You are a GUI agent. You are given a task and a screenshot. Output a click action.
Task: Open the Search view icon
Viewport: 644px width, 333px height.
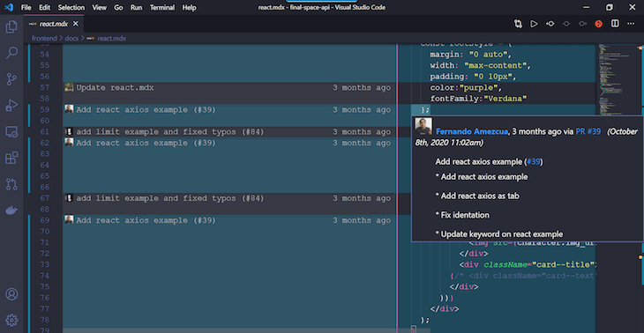(11, 53)
